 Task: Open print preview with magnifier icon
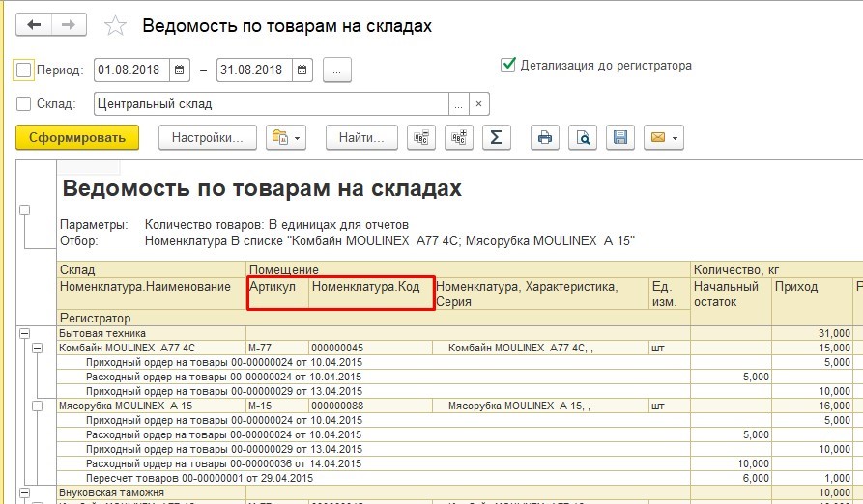583,137
